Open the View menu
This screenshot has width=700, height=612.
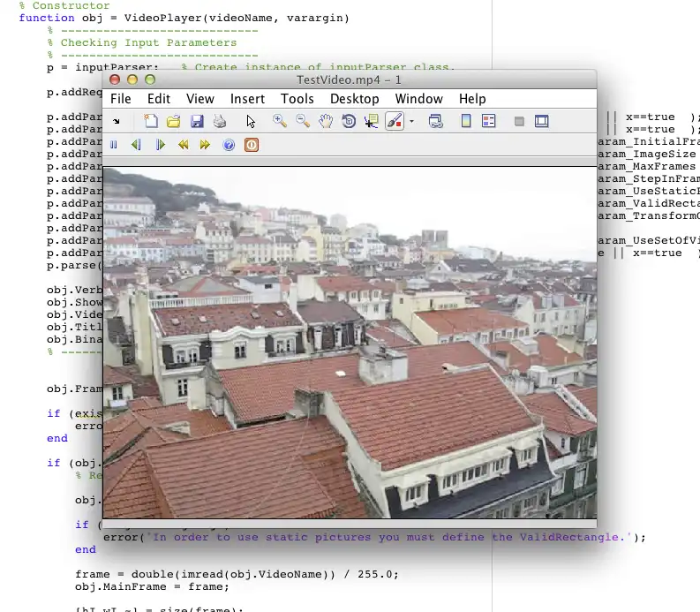coord(200,99)
